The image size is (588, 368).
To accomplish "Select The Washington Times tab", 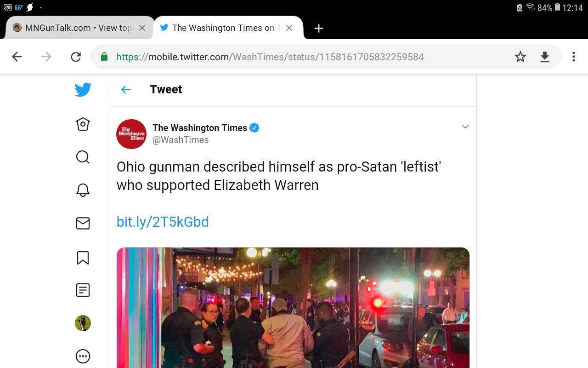I will click(x=222, y=28).
